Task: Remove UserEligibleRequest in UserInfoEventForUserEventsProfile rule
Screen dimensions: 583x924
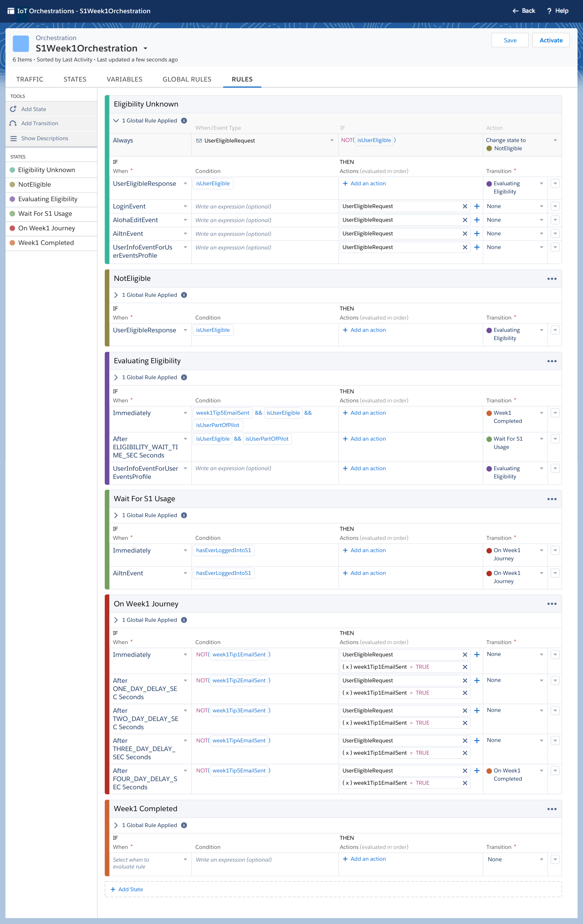Action: [x=465, y=247]
